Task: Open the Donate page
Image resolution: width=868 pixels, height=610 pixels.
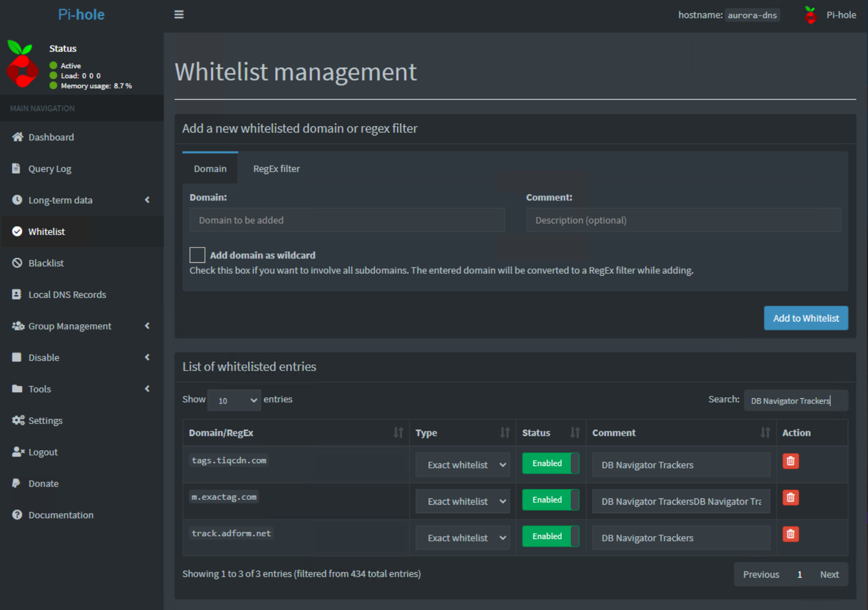Action: [x=42, y=483]
